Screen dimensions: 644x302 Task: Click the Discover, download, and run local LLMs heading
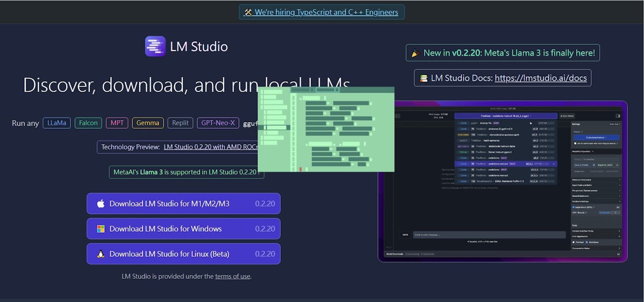pyautogui.click(x=187, y=84)
